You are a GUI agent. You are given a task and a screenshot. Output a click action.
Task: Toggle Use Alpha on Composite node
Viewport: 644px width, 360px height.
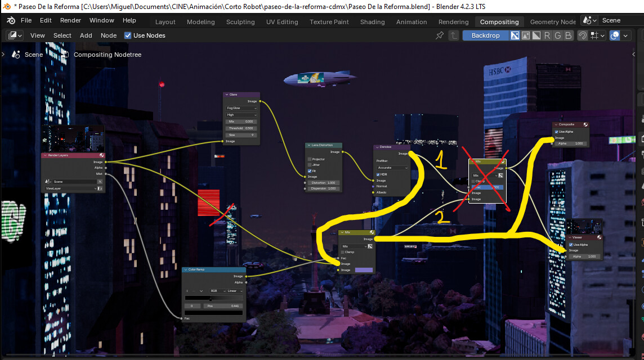pos(557,132)
